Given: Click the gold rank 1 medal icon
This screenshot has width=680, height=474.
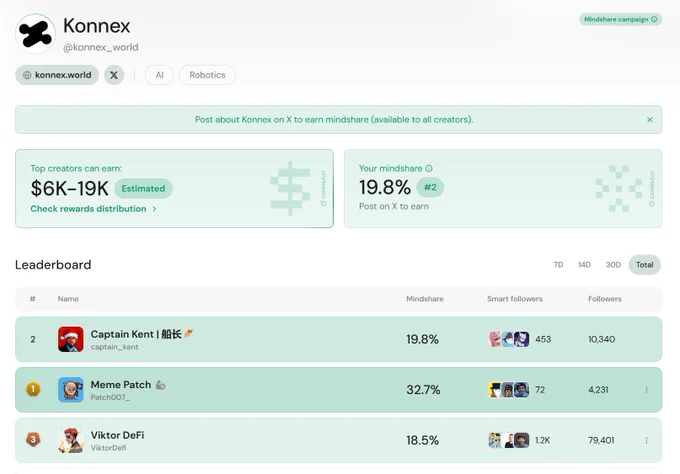Looking at the screenshot, I should click(x=33, y=389).
